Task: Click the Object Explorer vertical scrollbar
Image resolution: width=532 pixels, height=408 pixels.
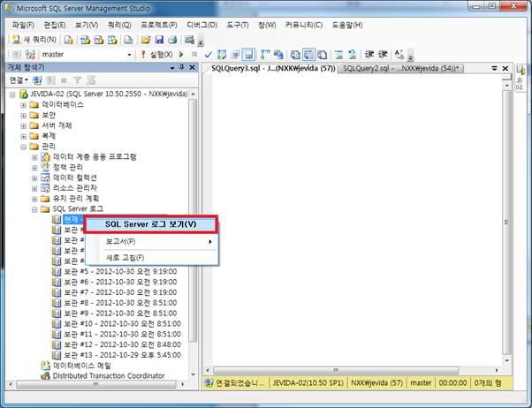Action: click(x=193, y=221)
